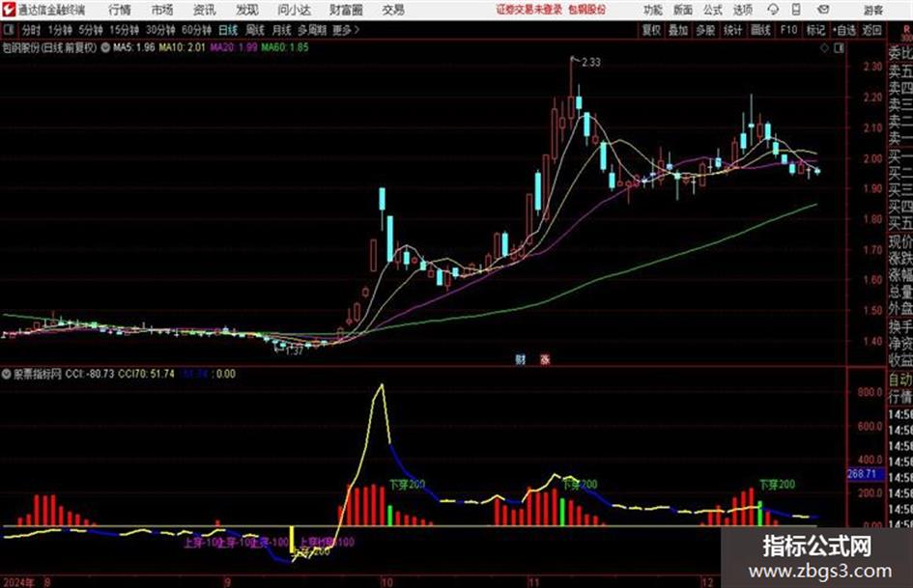Switch to the 周线 weekly tab

(255, 30)
